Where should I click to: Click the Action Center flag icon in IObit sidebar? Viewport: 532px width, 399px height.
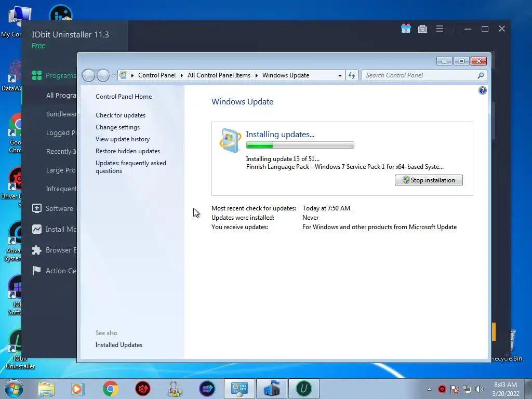tap(37, 271)
